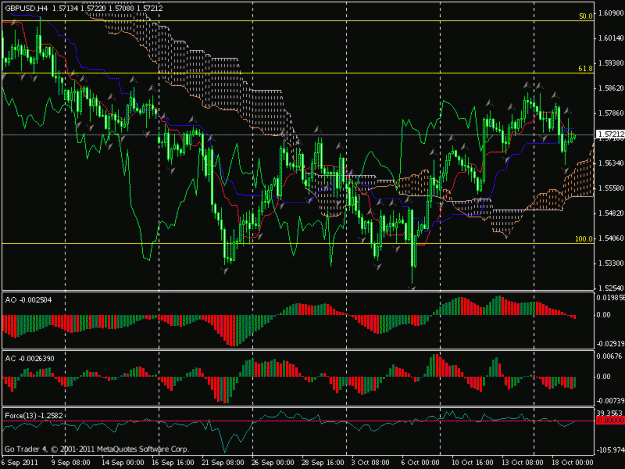Click the 1.60140 price axis label
Image resolution: width=625 pixels, height=469 pixels.
[611, 38]
